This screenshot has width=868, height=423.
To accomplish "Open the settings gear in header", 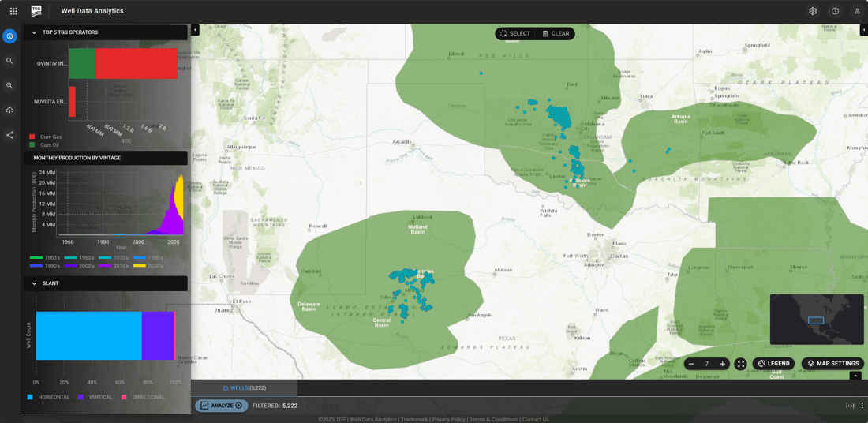I will coord(813,11).
